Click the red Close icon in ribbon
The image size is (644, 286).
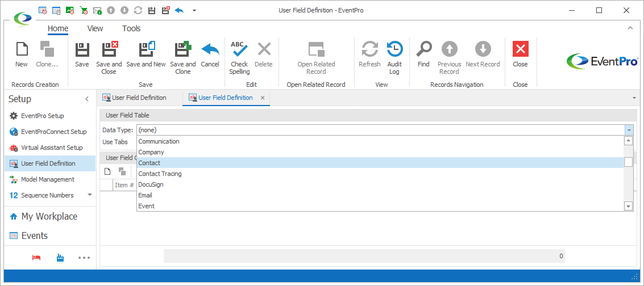[521, 49]
